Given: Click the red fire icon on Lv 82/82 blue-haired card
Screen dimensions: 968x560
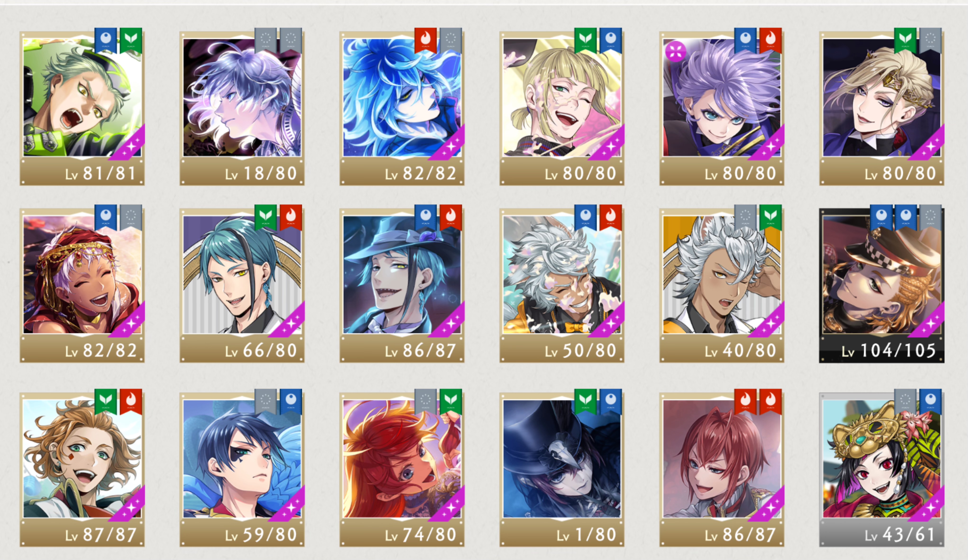Looking at the screenshot, I should pyautogui.click(x=425, y=40).
